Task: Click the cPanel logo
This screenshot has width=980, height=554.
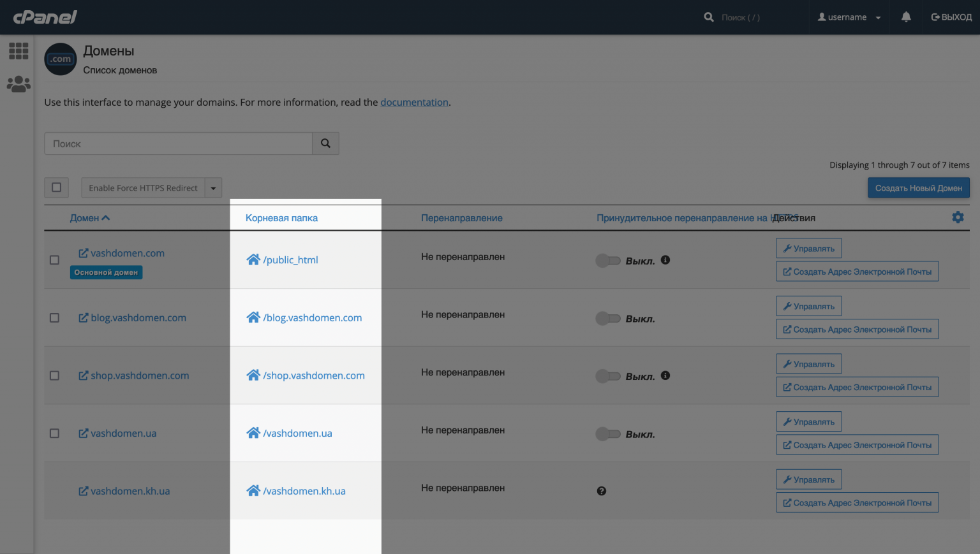Action: click(x=45, y=17)
